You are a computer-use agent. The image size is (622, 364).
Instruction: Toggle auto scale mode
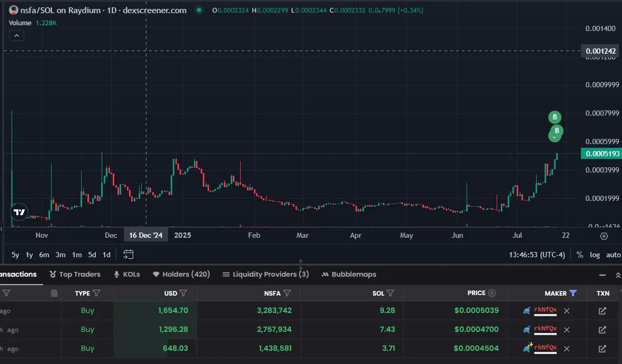click(x=613, y=255)
